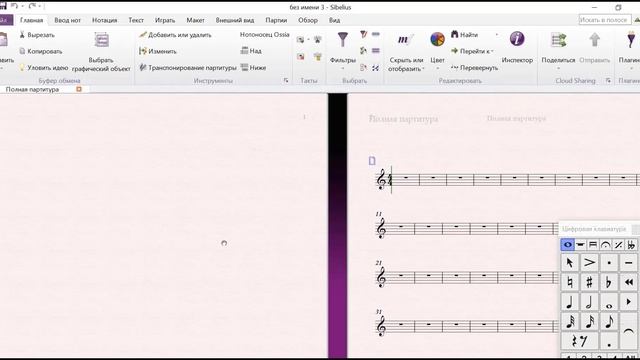The height and width of the screenshot is (360, 640).
Task: Click the Share score icon
Action: [558, 40]
